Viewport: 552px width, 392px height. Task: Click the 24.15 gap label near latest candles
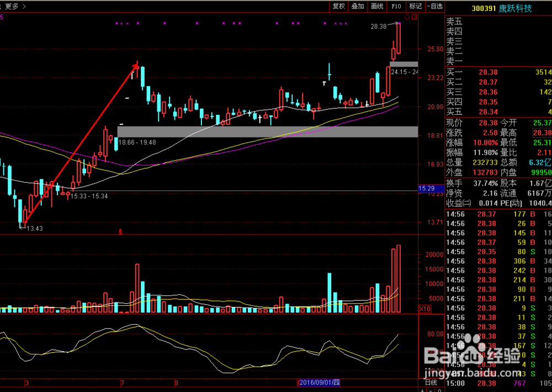click(404, 72)
